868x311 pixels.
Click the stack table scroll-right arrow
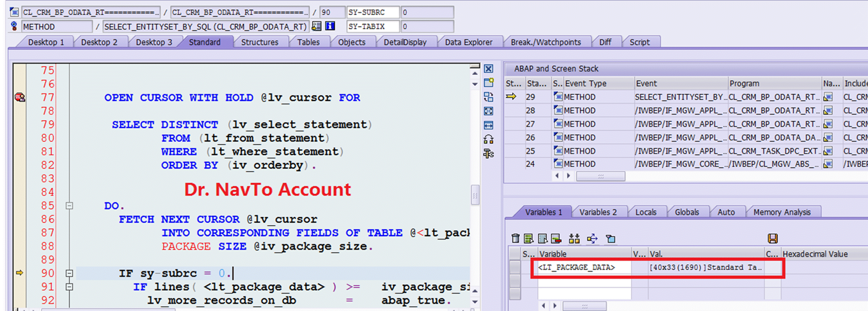569,176
